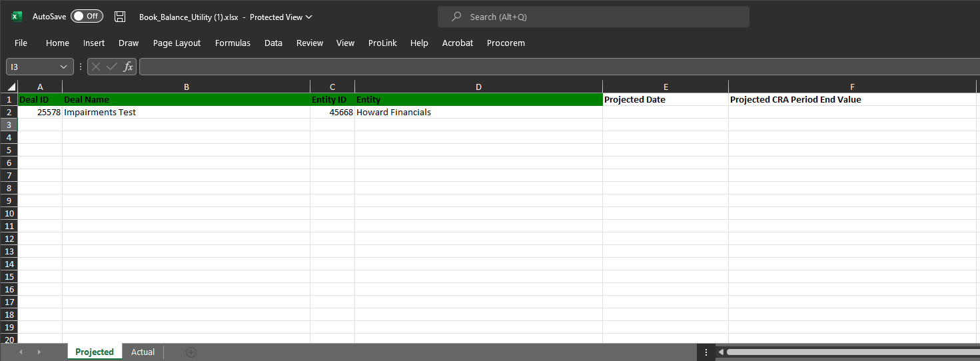Viewport: 980px width, 361px height.
Task: Click the Excel application icon
Action: (17, 17)
